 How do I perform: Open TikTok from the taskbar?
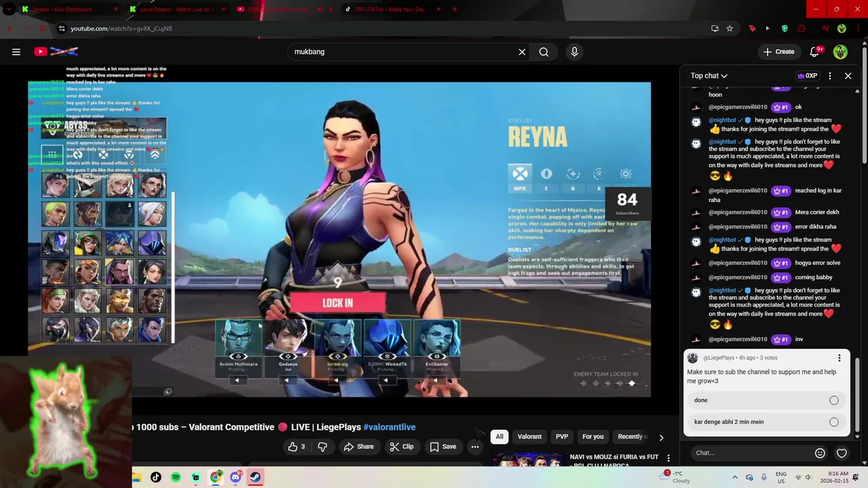point(156,477)
